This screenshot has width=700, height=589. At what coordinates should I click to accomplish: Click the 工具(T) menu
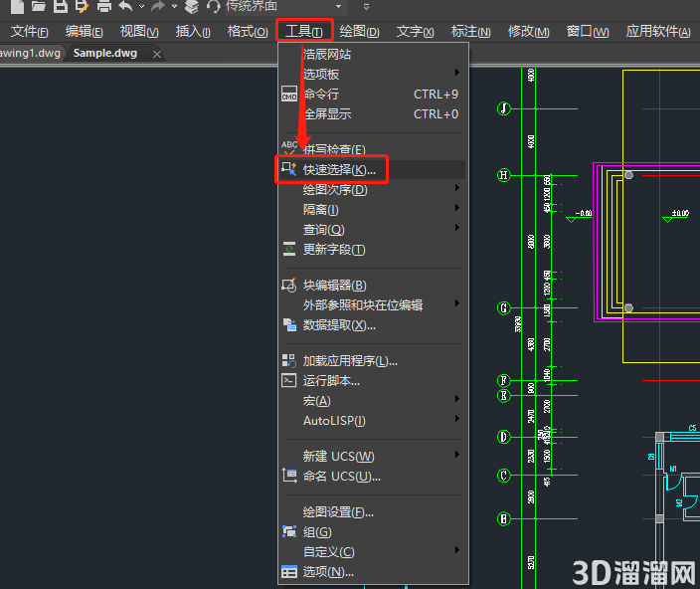tap(304, 31)
